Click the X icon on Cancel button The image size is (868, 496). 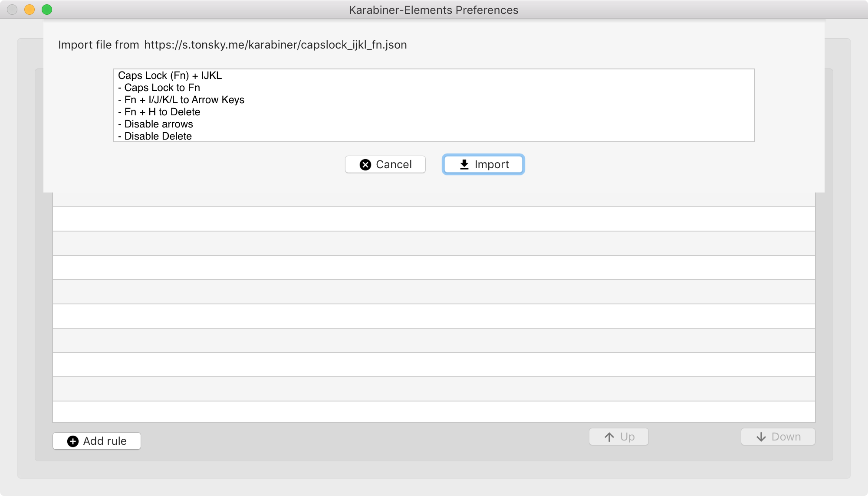pos(365,165)
